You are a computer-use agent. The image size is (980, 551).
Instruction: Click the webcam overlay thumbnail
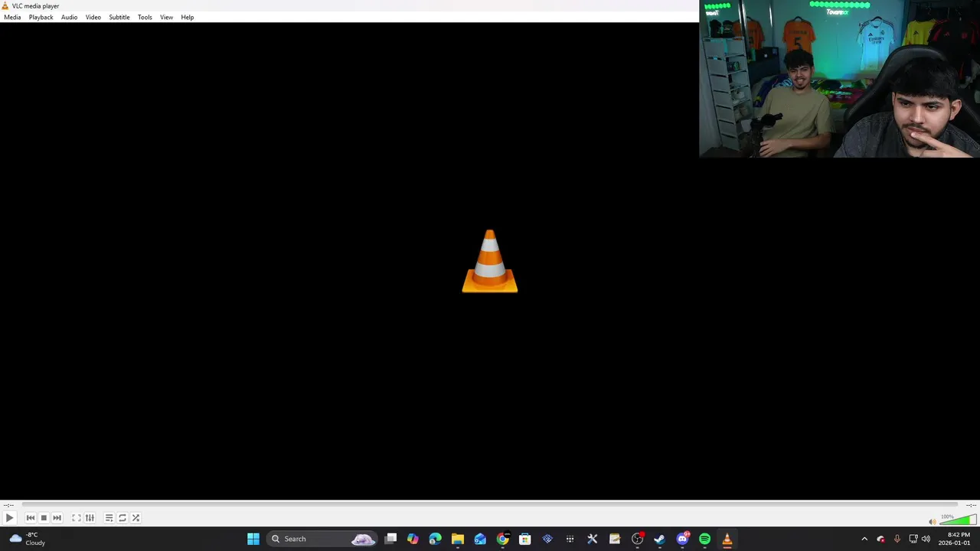point(839,79)
